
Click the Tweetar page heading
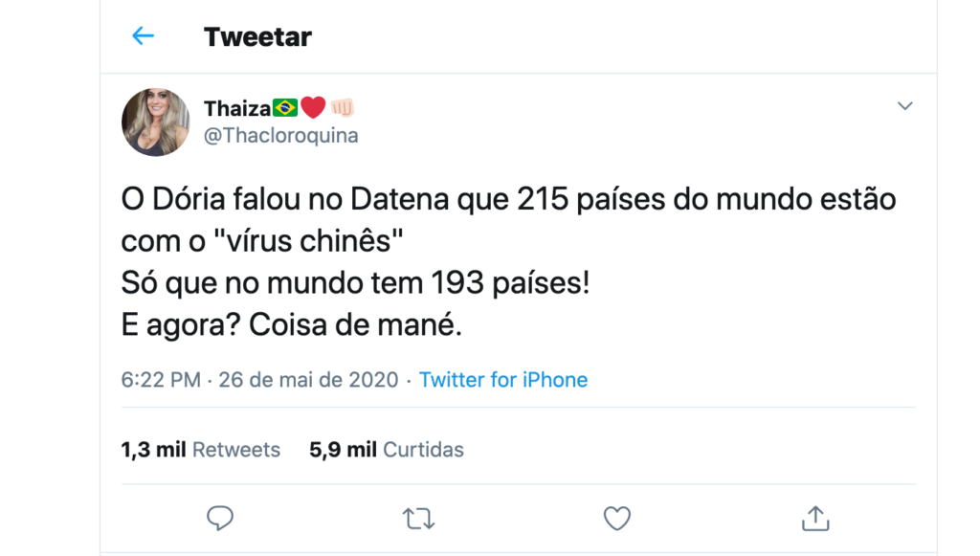[x=257, y=36]
